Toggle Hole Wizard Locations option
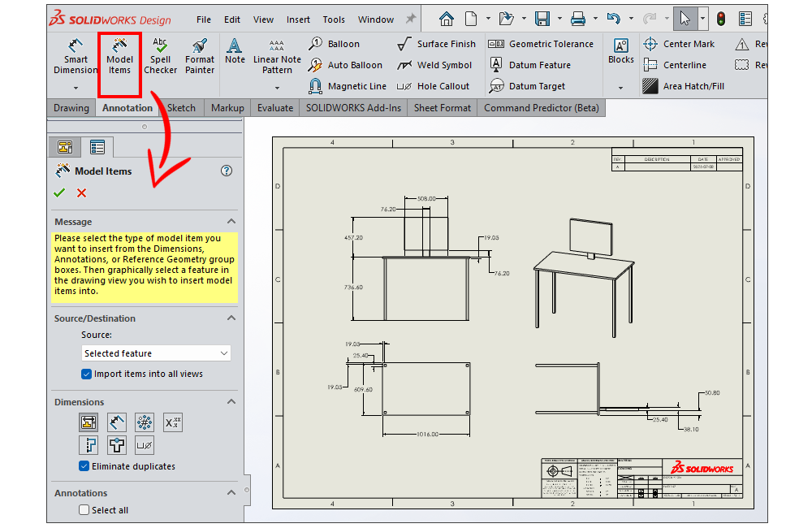The width and height of the screenshot is (812, 528). (116, 445)
